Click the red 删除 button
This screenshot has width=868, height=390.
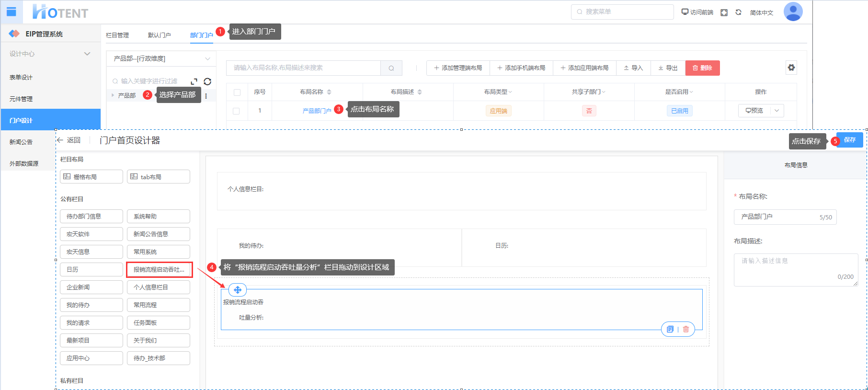coord(703,68)
